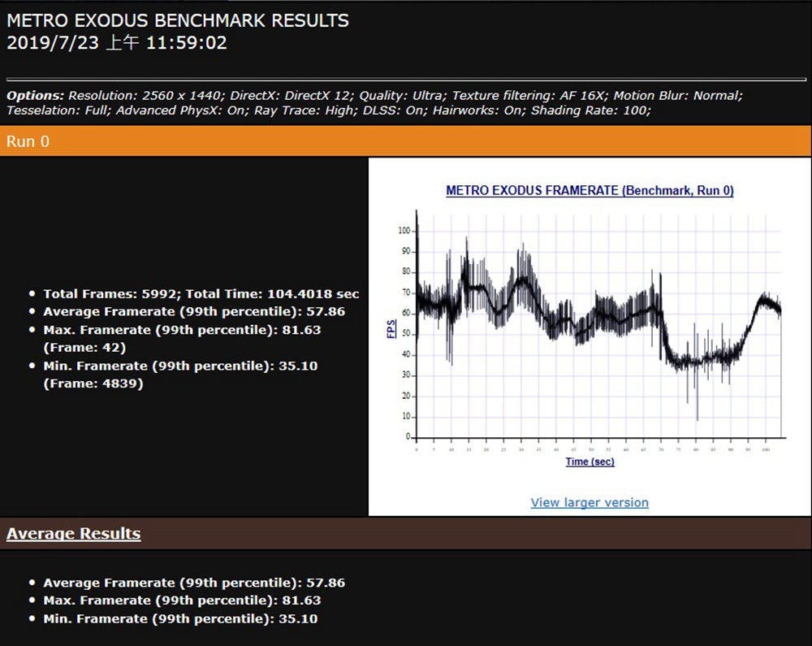Click Average Results 'Average Framerate (99th percentile): 57.86'
This screenshot has height=646, width=812.
click(x=194, y=583)
